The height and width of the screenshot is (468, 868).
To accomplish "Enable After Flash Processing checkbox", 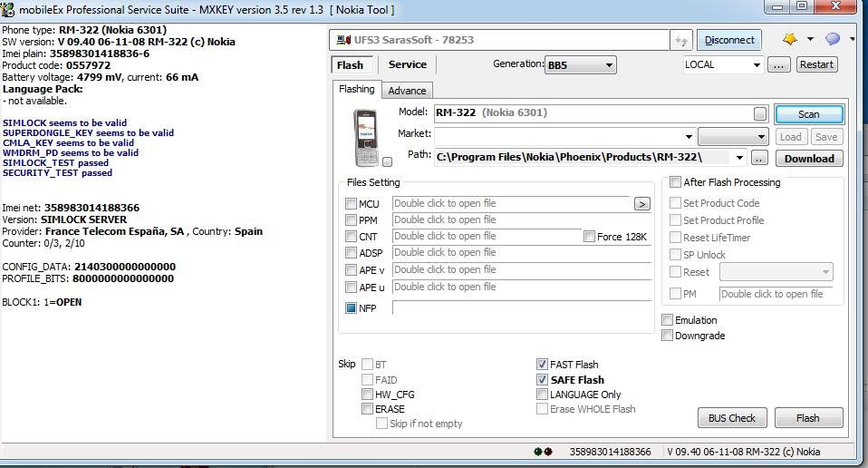I will click(x=675, y=182).
